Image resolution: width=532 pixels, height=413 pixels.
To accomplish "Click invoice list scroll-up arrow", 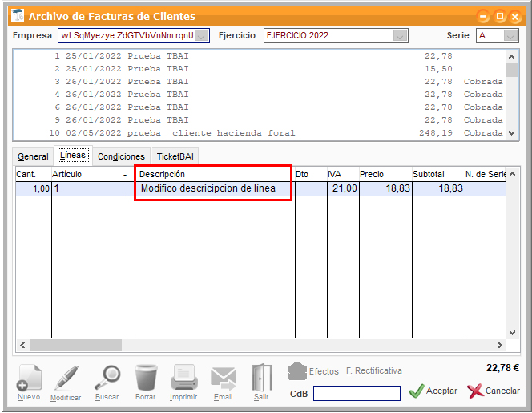I will tap(512, 57).
